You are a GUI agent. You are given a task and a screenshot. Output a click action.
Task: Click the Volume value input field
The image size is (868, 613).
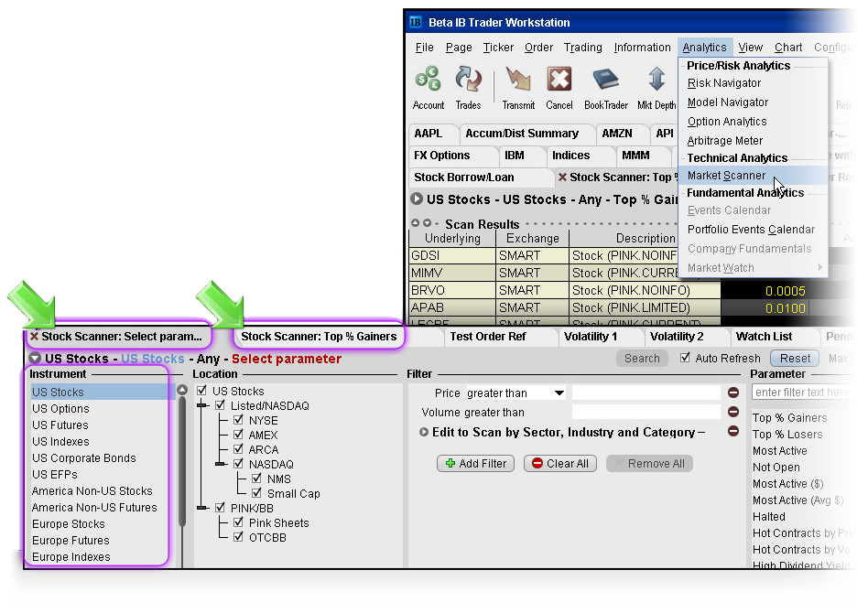pyautogui.click(x=646, y=412)
